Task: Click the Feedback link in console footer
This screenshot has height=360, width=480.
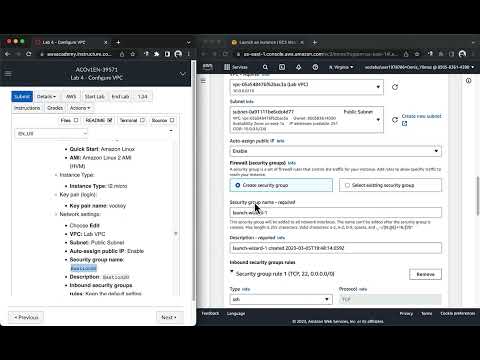Action: tap(210, 313)
